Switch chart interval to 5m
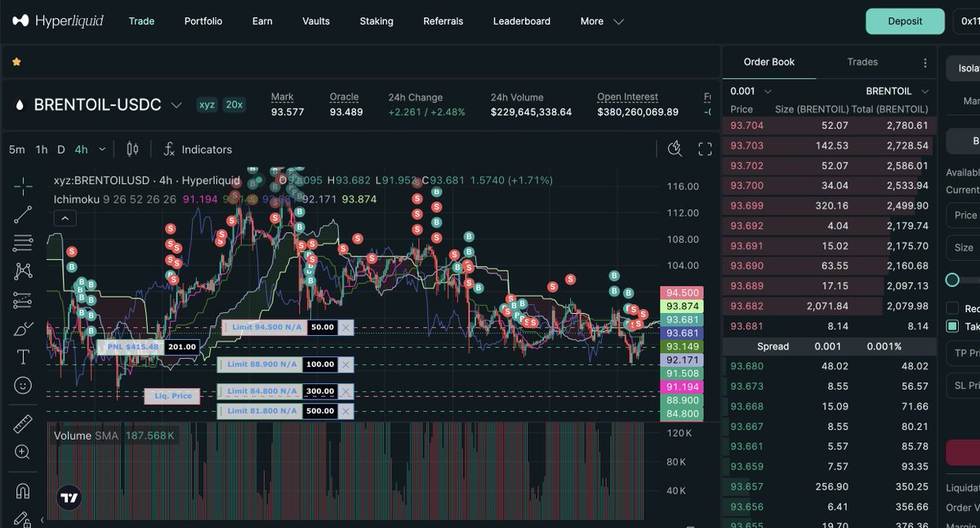 tap(16, 150)
